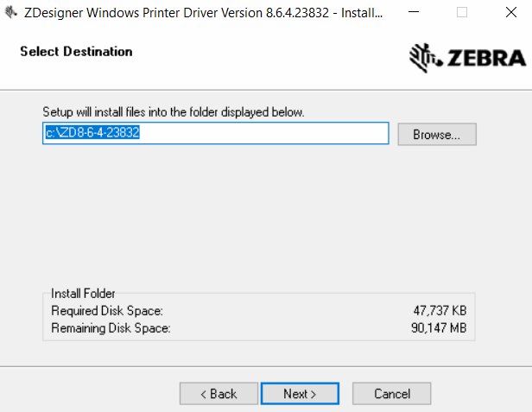Cancel the driver installation

tap(391, 394)
